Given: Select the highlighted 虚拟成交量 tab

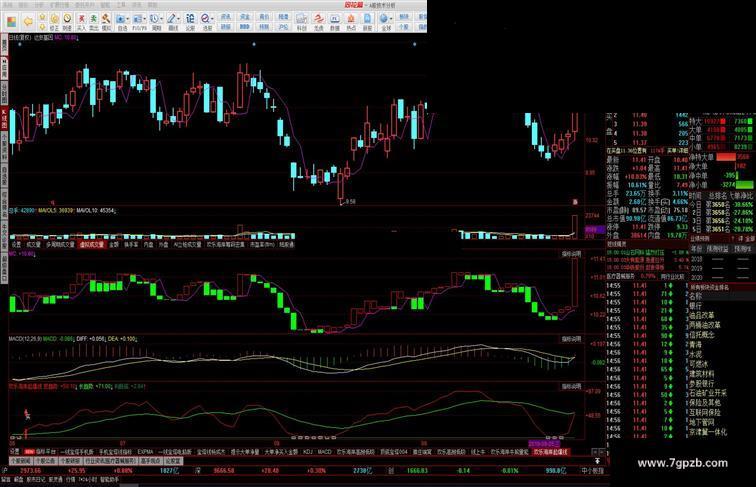Looking at the screenshot, I should click(92, 244).
